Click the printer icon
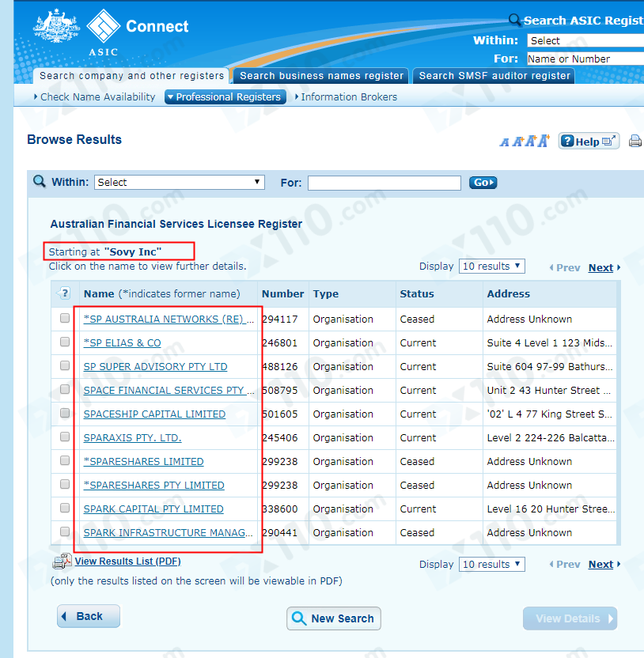Image resolution: width=644 pixels, height=658 pixels. pos(635,141)
